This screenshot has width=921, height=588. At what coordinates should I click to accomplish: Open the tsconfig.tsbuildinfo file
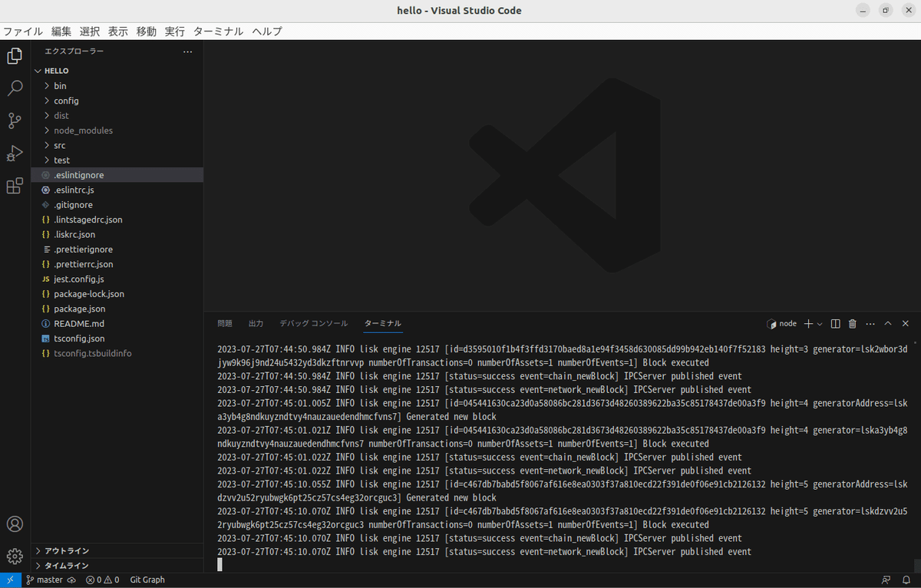pyautogui.click(x=117, y=353)
